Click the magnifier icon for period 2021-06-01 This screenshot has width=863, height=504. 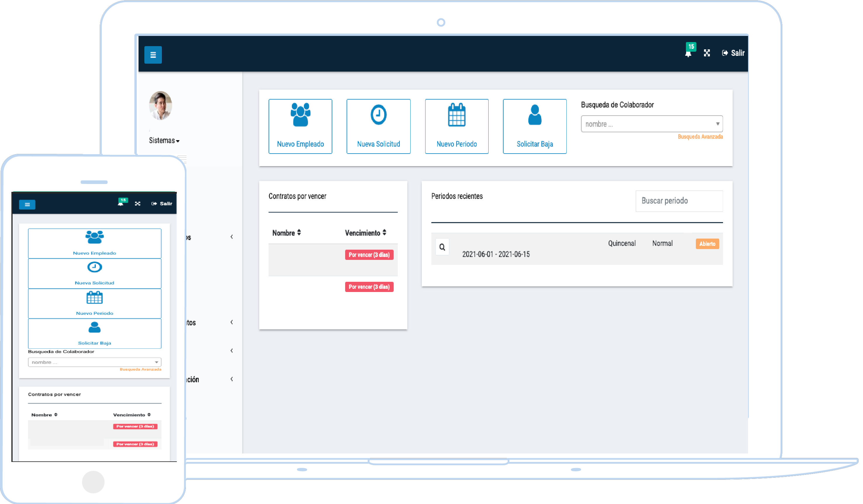coord(442,247)
